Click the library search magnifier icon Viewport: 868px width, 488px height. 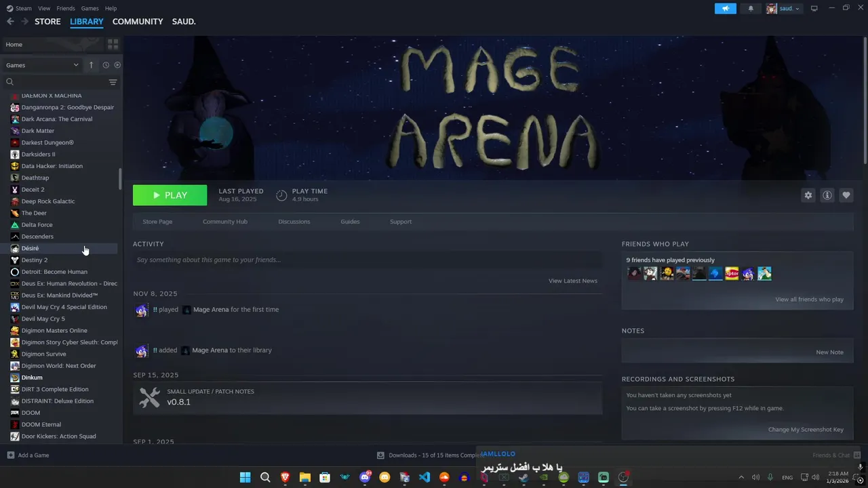[9, 82]
